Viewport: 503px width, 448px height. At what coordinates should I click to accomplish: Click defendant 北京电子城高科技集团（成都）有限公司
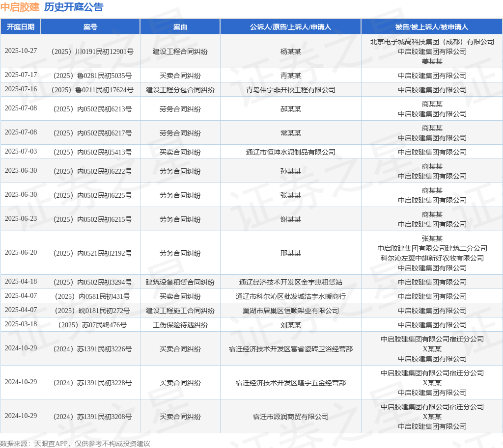432,42
